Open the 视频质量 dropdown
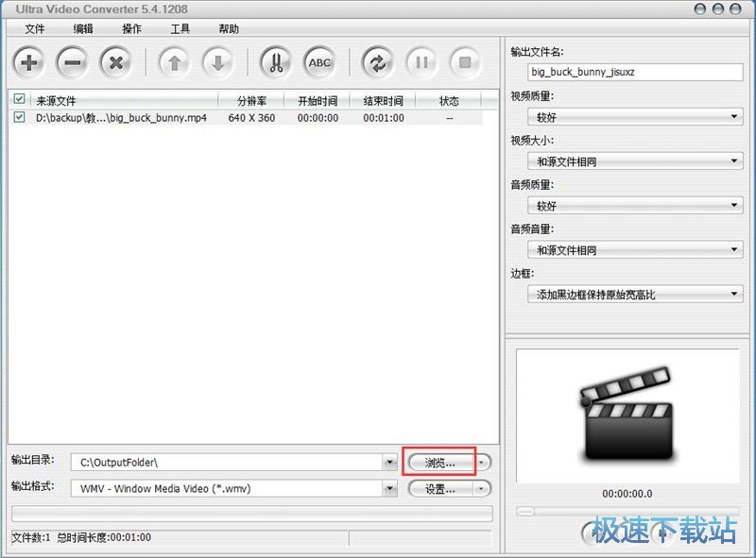Image resolution: width=756 pixels, height=558 pixels. tap(635, 117)
